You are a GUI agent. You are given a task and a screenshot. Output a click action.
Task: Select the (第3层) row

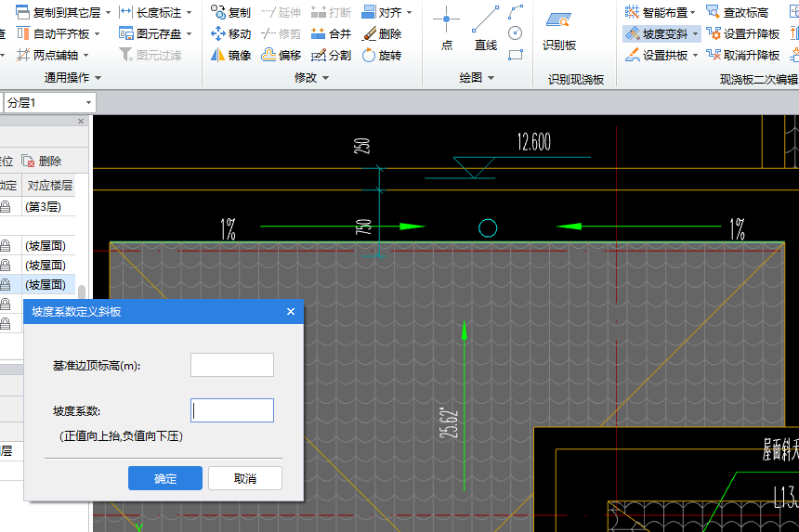[36, 207]
